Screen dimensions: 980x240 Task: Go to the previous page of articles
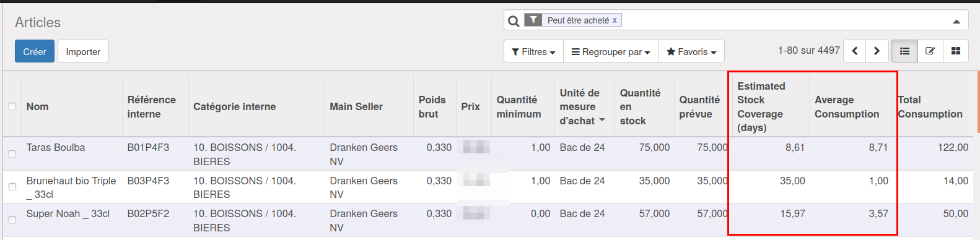(855, 51)
